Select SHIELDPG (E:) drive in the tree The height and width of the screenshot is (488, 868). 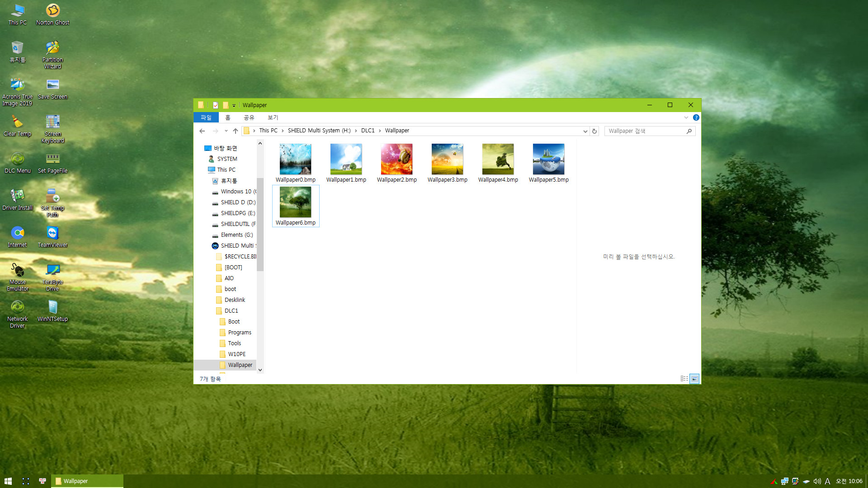click(x=234, y=213)
